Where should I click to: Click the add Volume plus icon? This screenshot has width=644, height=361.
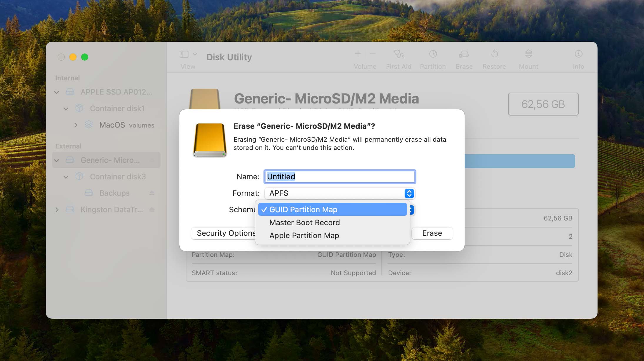[x=358, y=54]
